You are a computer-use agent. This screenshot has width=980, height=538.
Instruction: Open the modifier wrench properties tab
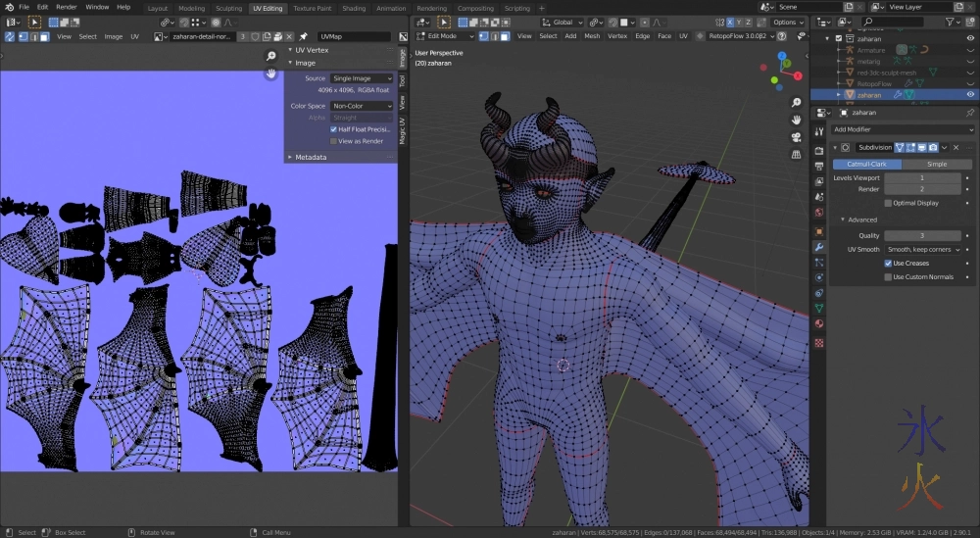(x=819, y=247)
